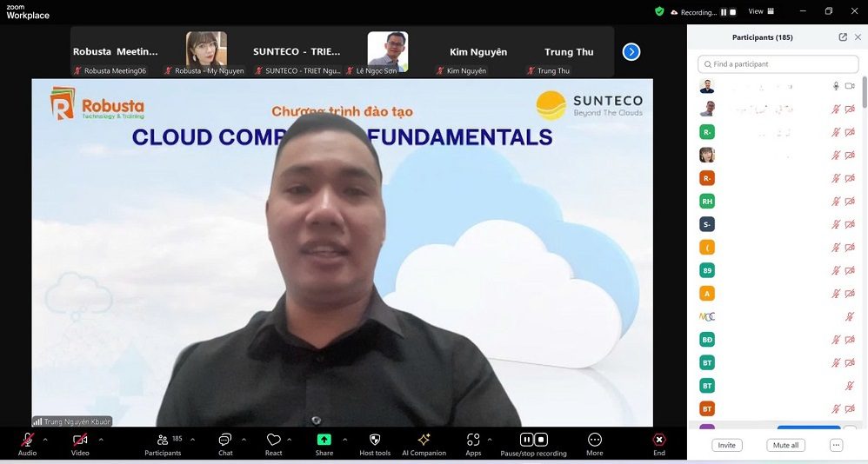
Task: Go to next gallery page with blue arrow
Action: click(x=631, y=51)
